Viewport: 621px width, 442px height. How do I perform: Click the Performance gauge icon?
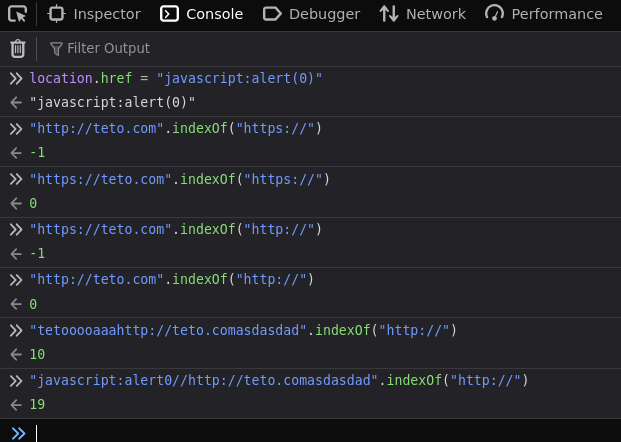click(494, 13)
